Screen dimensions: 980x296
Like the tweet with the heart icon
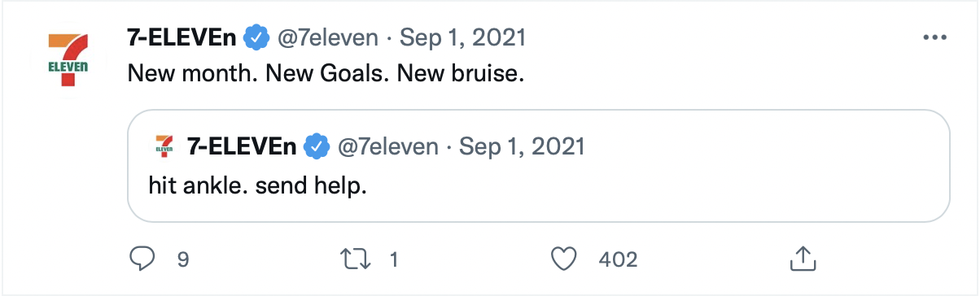(x=564, y=259)
